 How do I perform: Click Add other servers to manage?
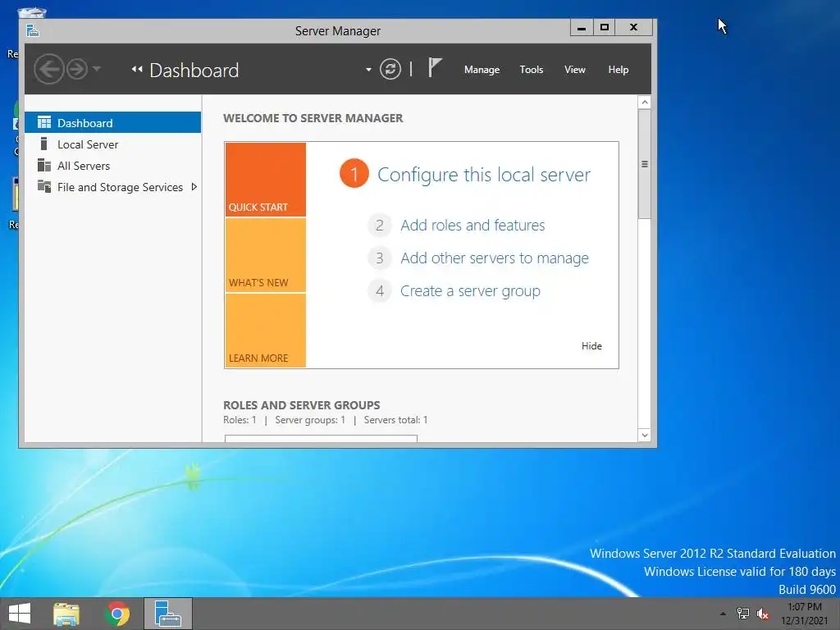point(495,258)
